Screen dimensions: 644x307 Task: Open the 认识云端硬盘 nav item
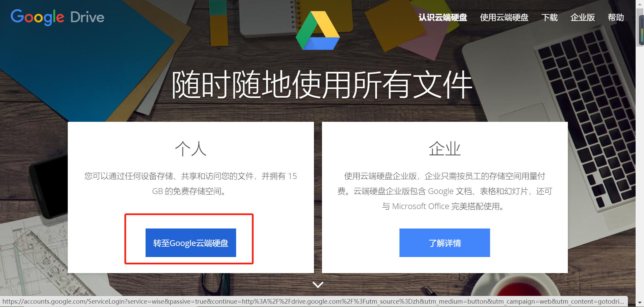point(443,17)
